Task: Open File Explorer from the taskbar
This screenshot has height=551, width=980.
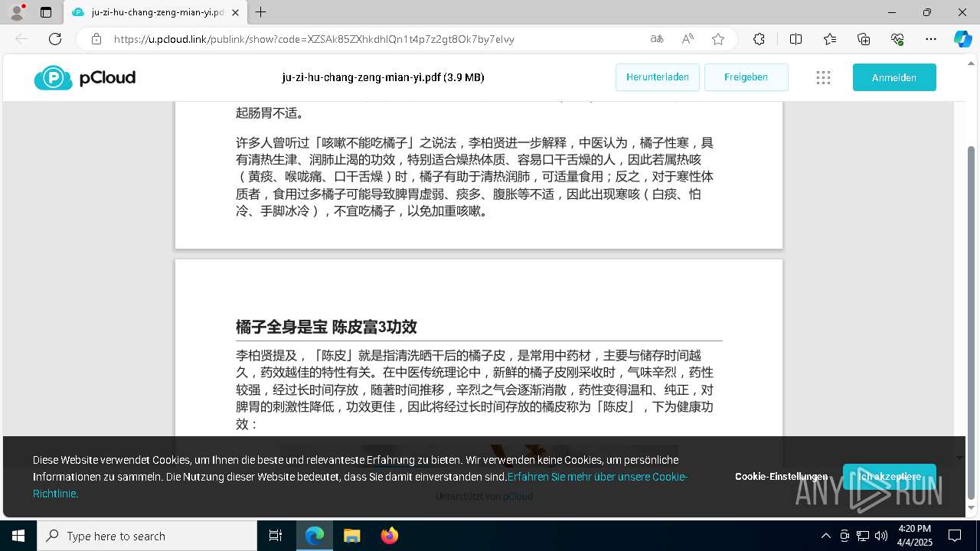Action: pyautogui.click(x=351, y=536)
